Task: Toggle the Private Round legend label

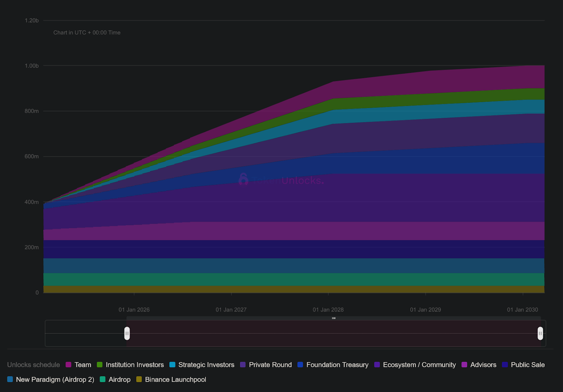Action: [270, 365]
